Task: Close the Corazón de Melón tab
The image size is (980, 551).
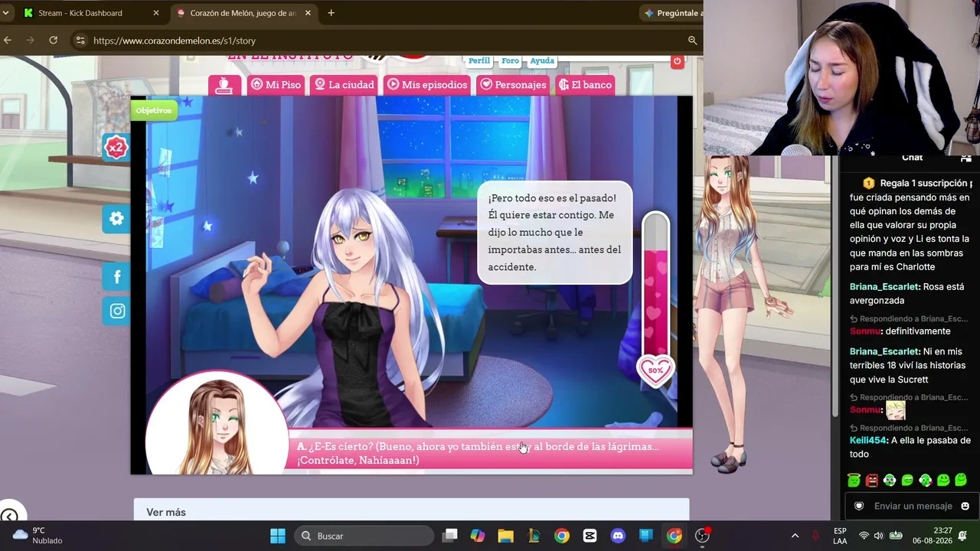Action: tap(308, 13)
